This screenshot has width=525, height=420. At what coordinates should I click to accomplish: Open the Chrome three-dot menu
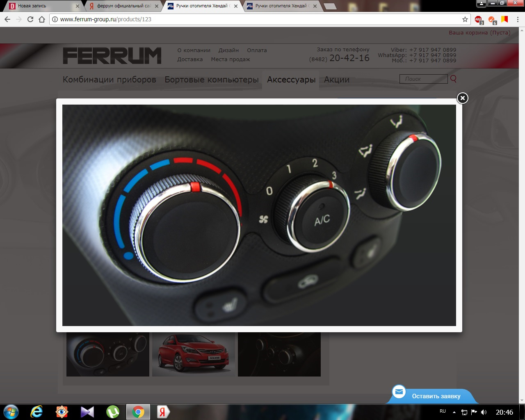coord(518,19)
